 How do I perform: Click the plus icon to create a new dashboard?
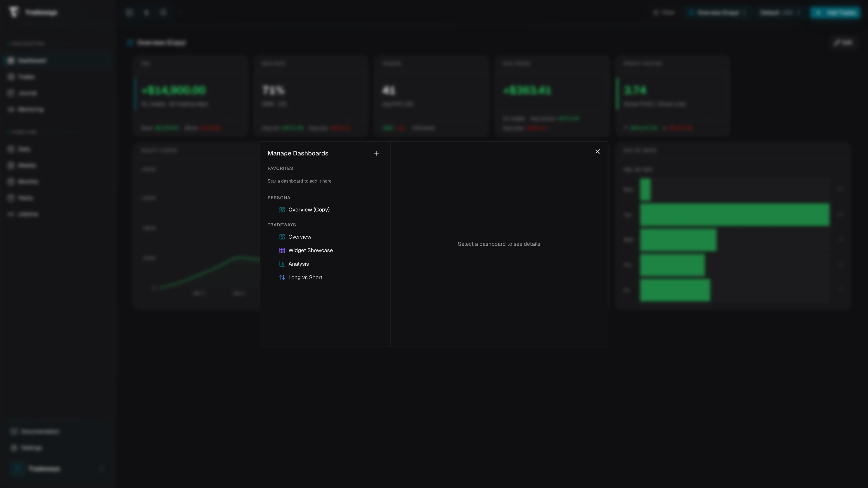point(376,153)
